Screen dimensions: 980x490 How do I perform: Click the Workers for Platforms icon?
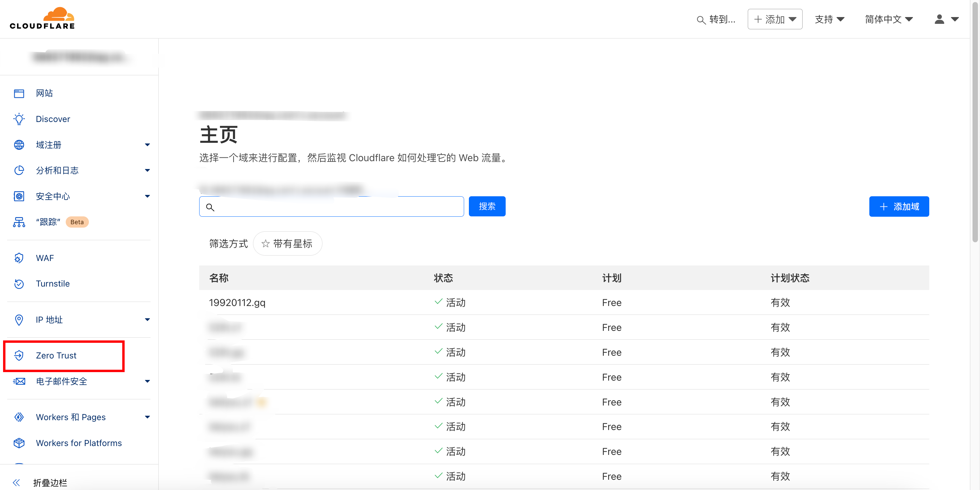19,443
